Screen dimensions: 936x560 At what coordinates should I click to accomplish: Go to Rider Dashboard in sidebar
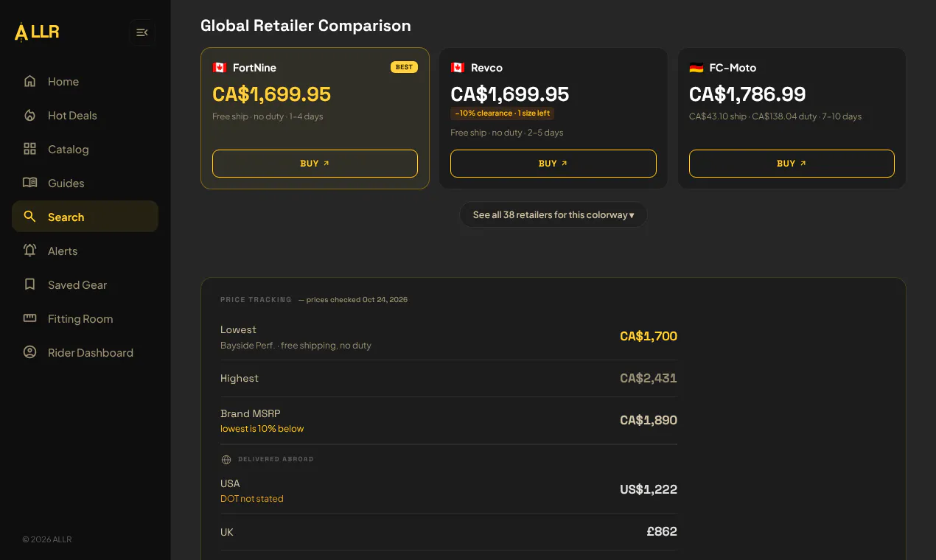85,352
